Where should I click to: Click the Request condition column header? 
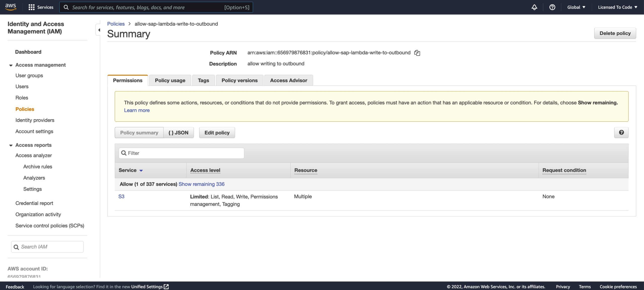point(564,170)
